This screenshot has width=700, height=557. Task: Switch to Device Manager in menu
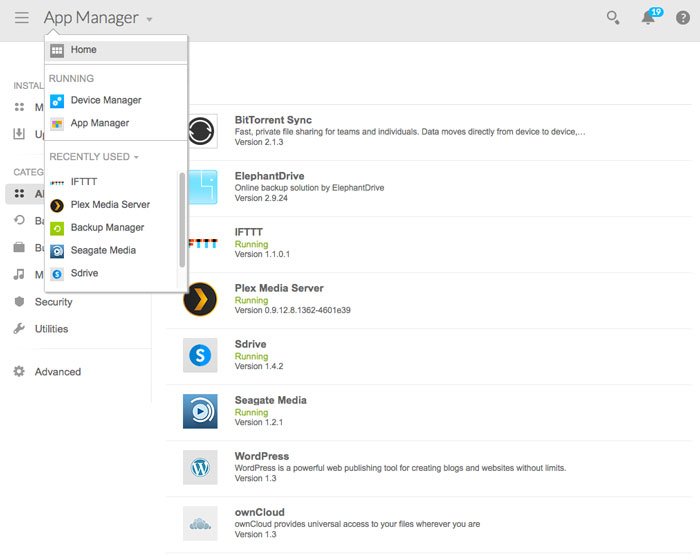pyautogui.click(x=105, y=100)
